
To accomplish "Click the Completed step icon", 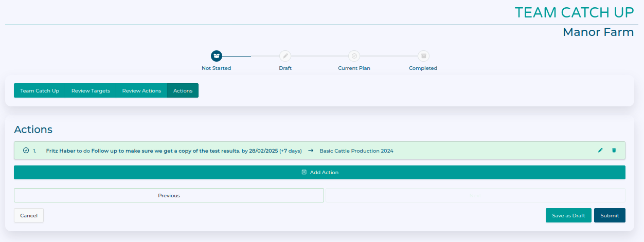I will tap(423, 55).
